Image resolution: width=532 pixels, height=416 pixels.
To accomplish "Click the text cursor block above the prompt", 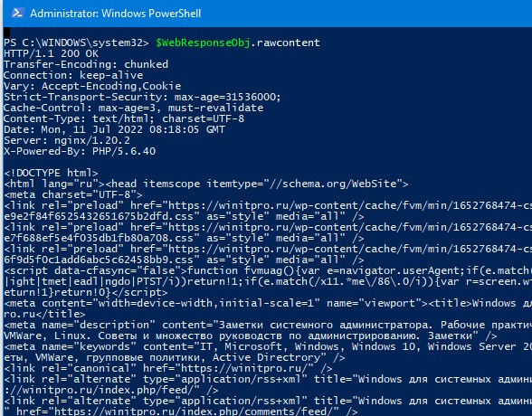I will point(7,33).
